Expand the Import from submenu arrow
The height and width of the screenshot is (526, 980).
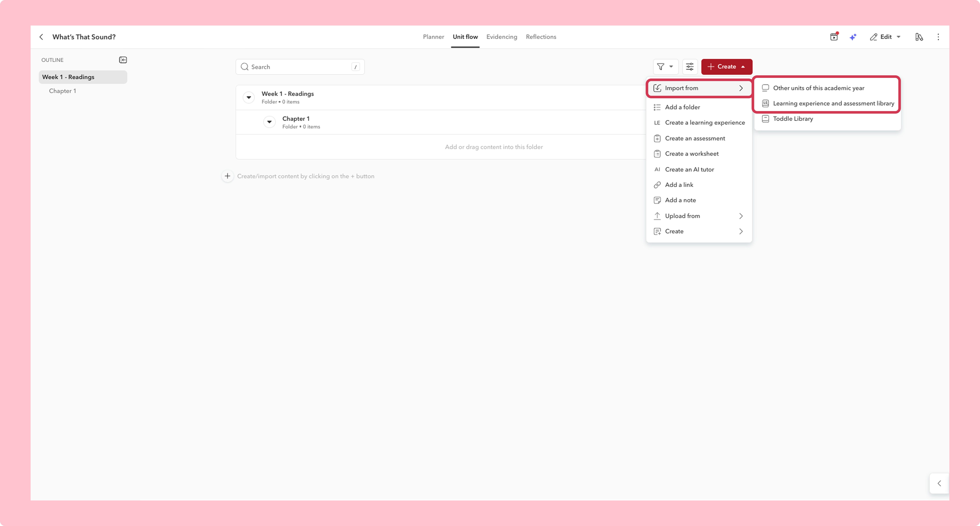741,88
